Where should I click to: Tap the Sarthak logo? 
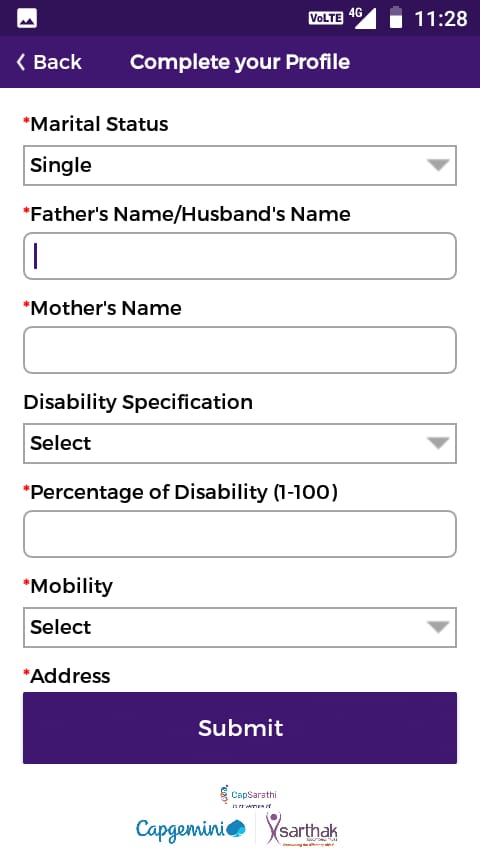[302, 829]
